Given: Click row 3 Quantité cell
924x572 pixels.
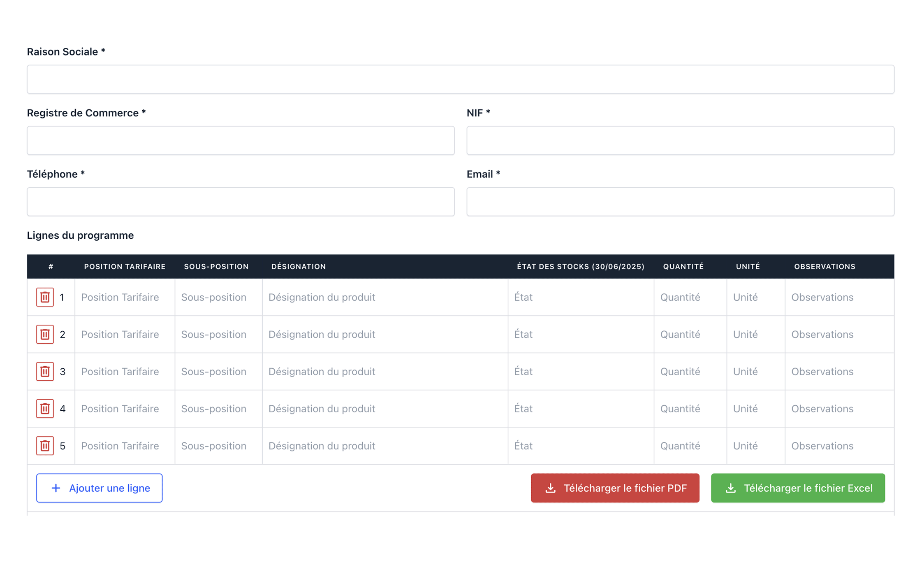Looking at the screenshot, I should (690, 371).
